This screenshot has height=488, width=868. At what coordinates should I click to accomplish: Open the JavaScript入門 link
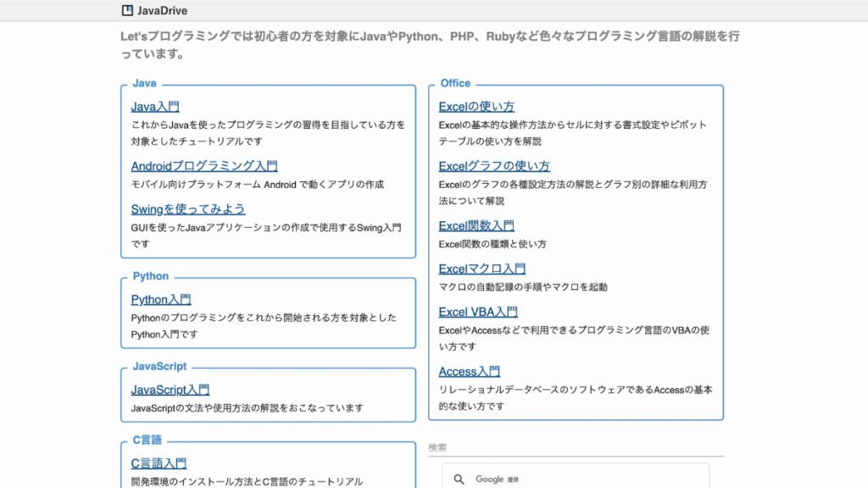170,390
